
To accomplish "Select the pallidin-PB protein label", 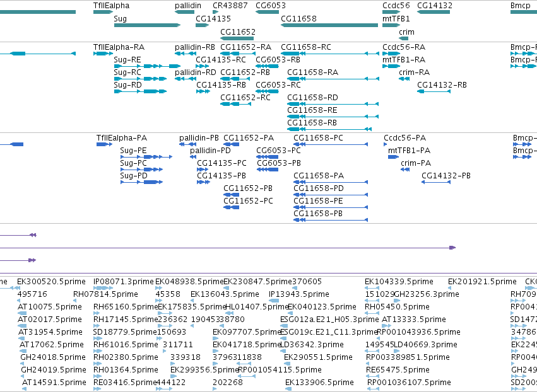I will tap(199, 138).
